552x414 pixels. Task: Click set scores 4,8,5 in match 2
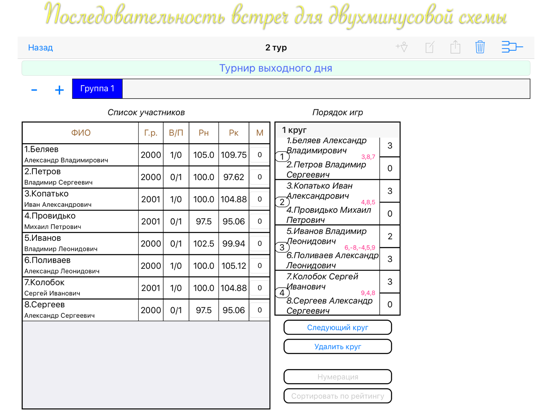(368, 202)
